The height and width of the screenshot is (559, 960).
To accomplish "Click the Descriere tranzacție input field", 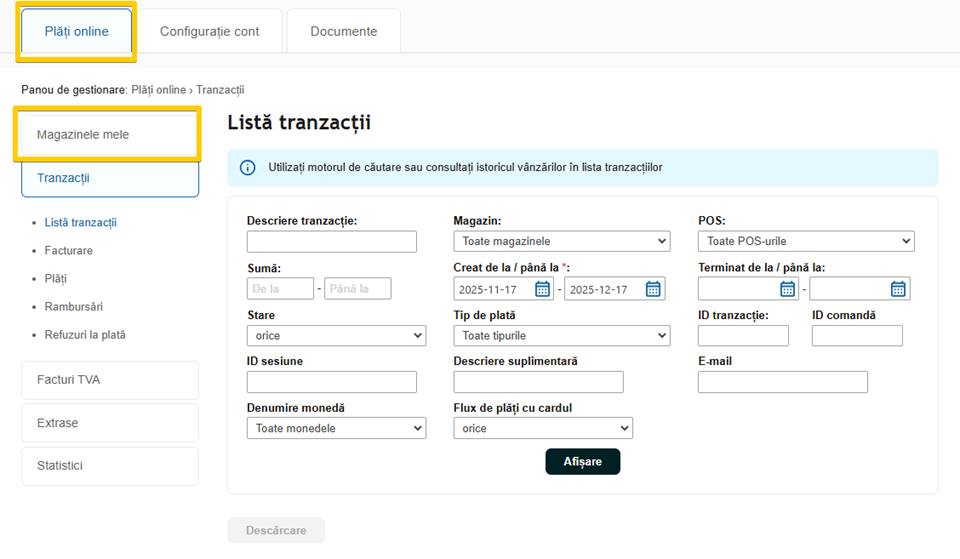I will [331, 241].
